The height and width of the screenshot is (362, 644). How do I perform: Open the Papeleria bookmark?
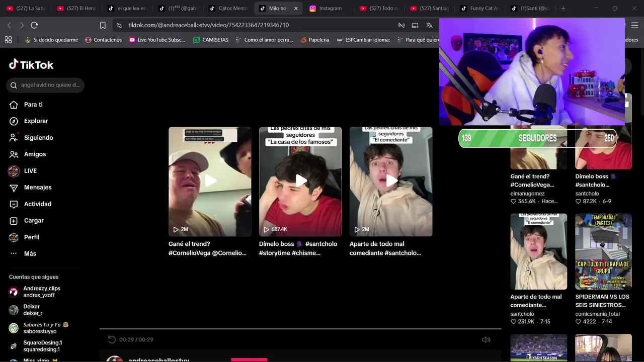pyautogui.click(x=314, y=40)
